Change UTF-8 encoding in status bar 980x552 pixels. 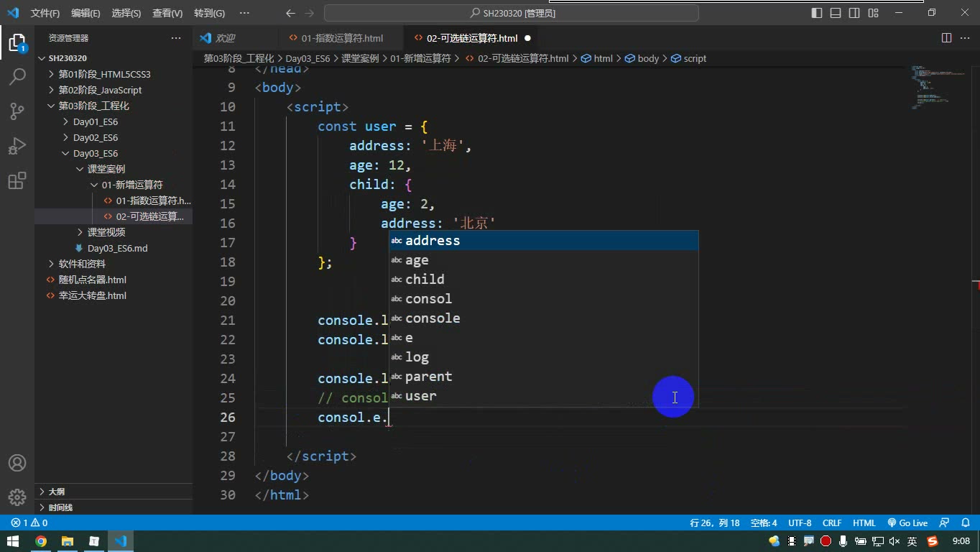point(800,523)
